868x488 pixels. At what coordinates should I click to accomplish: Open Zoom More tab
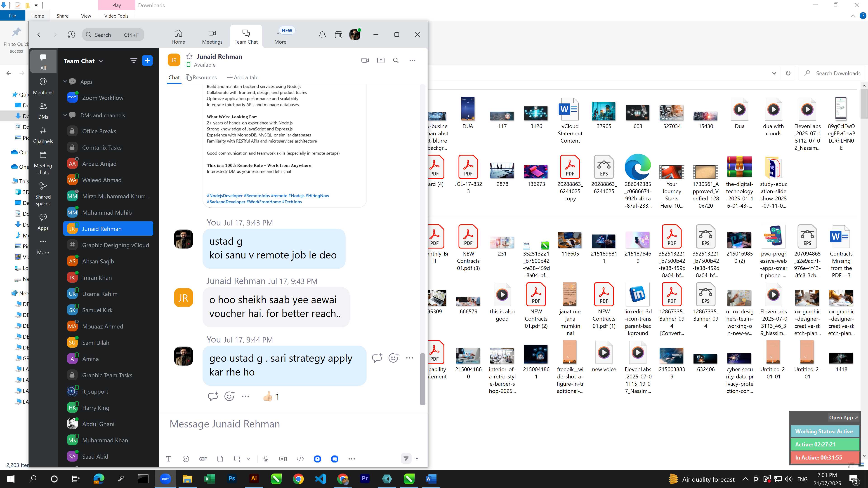pos(280,37)
